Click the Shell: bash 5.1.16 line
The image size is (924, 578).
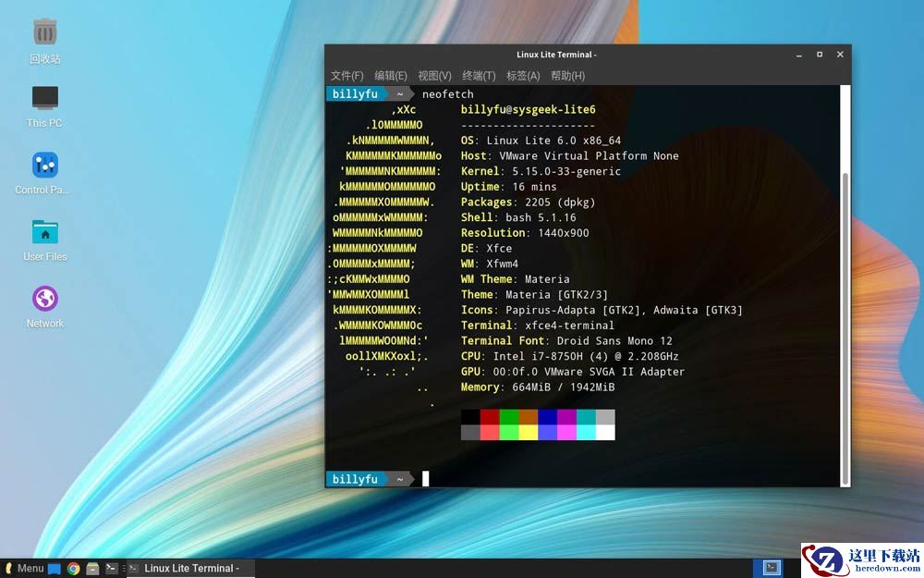pos(518,217)
